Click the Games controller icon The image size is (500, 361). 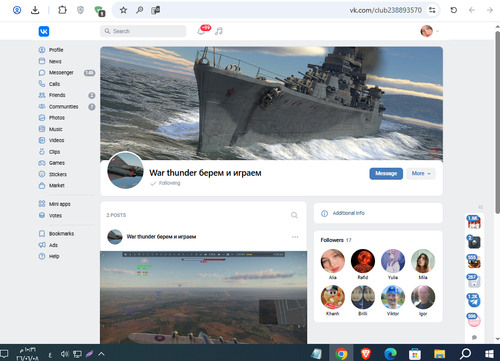point(42,163)
